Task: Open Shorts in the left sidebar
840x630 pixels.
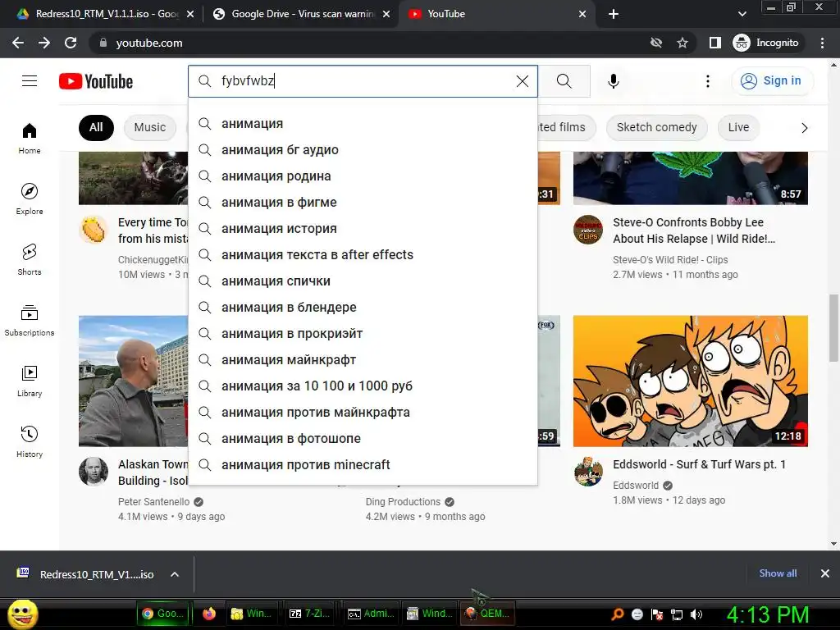Action: (x=30, y=260)
